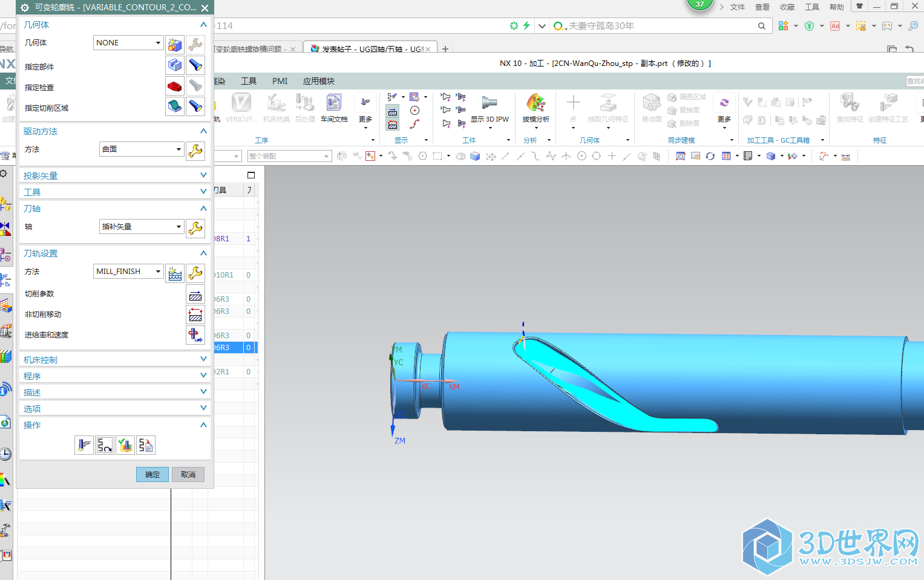Open the browser 帮助 menu
The image size is (924, 580).
[x=837, y=7]
